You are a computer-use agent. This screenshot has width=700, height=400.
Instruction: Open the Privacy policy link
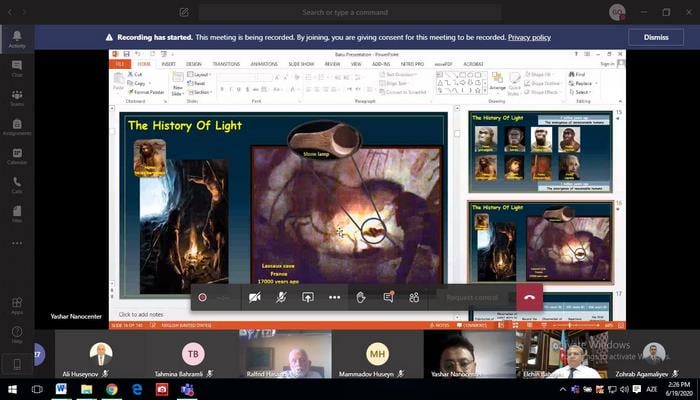529,37
